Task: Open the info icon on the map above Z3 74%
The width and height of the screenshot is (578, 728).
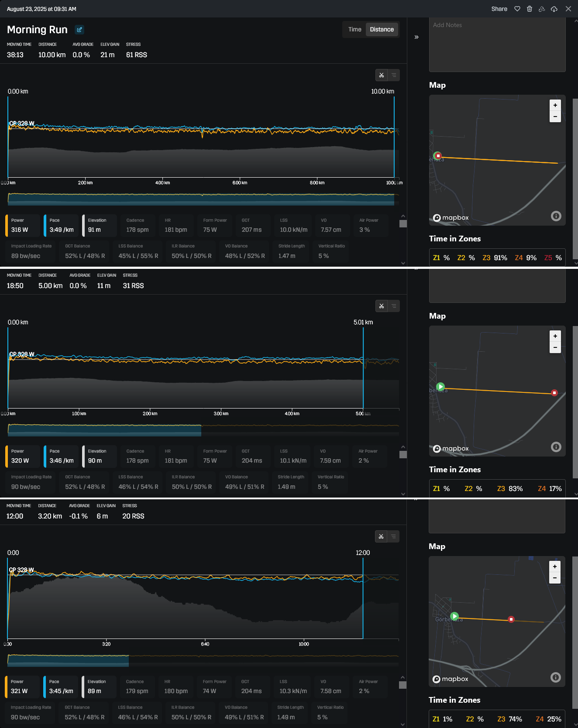Action: tap(556, 677)
